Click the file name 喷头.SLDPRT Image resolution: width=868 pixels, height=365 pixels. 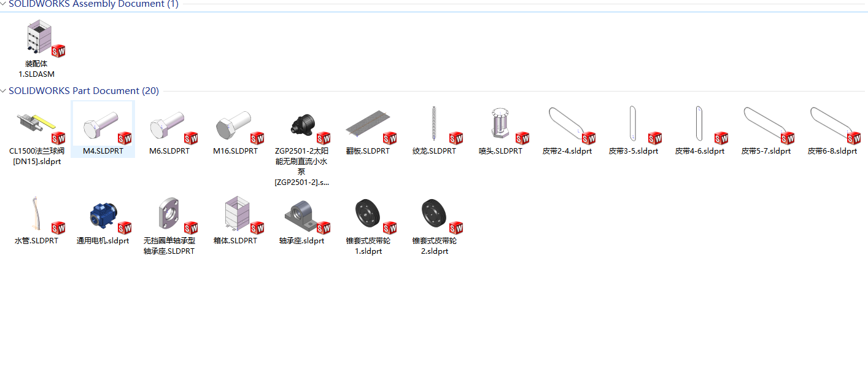point(500,151)
